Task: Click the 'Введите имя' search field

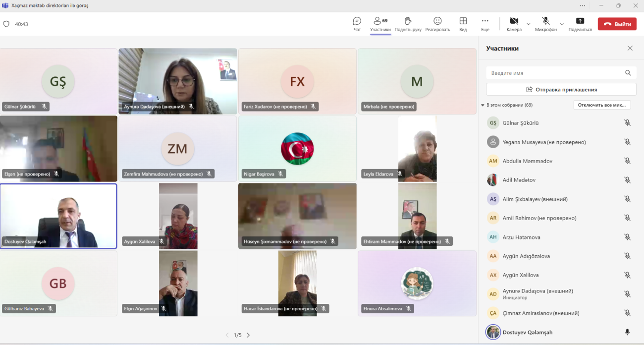Action: pos(555,73)
